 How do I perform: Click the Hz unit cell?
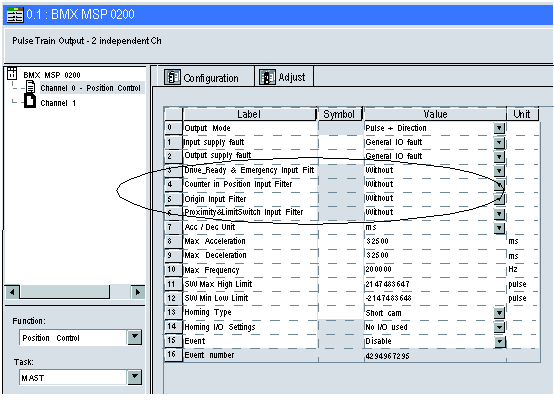click(x=523, y=270)
